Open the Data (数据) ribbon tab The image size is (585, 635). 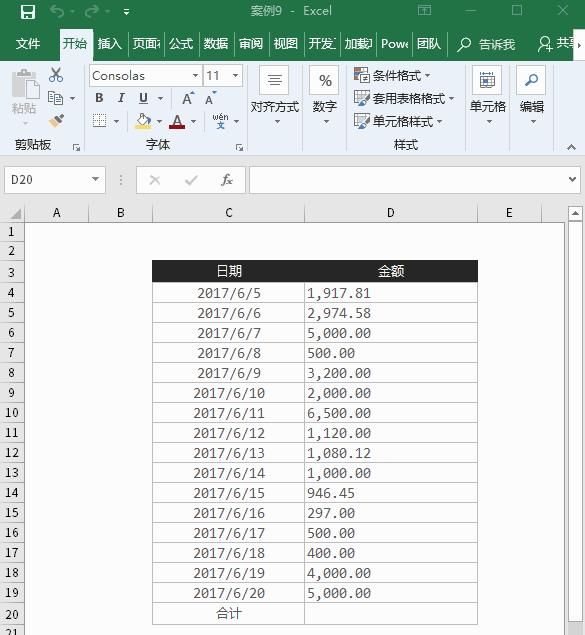click(216, 44)
